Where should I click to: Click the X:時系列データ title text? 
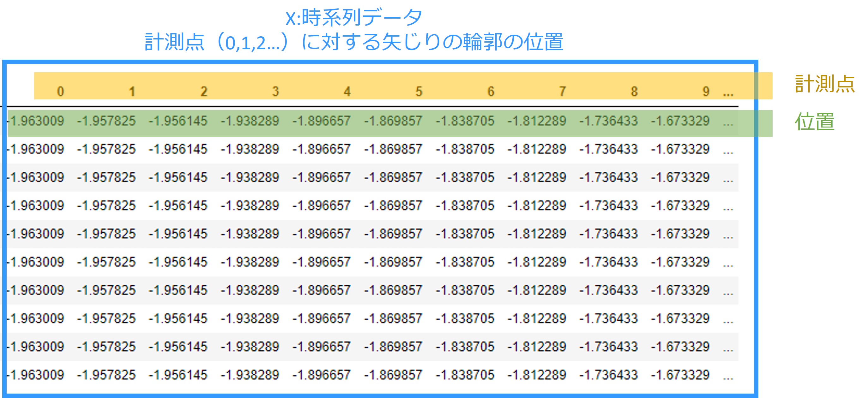tap(354, 17)
